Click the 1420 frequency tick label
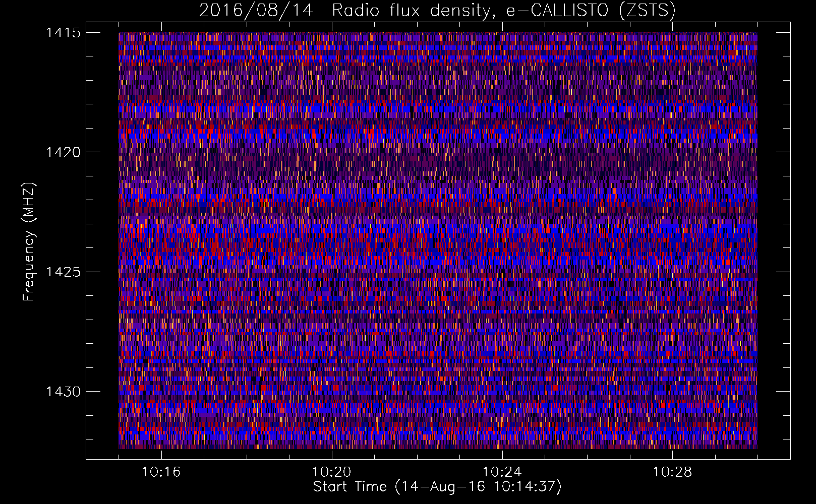Viewport: 816px width, 504px height. click(x=64, y=152)
